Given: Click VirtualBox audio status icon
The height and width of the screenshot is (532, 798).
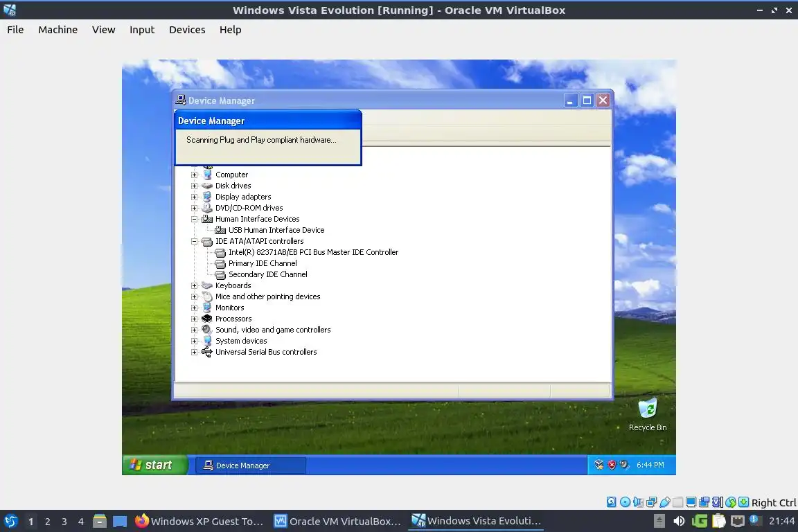Looking at the screenshot, I should (638, 502).
